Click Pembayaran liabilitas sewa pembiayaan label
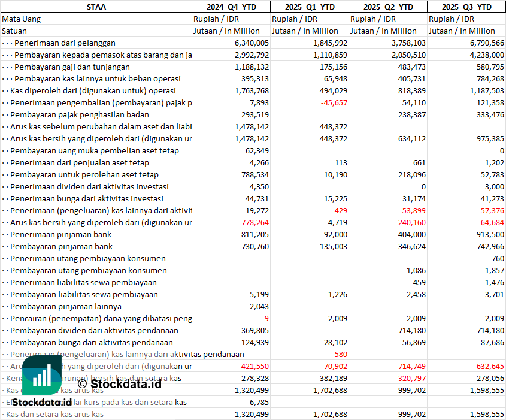This screenshot has width=506, height=420. click(x=84, y=294)
